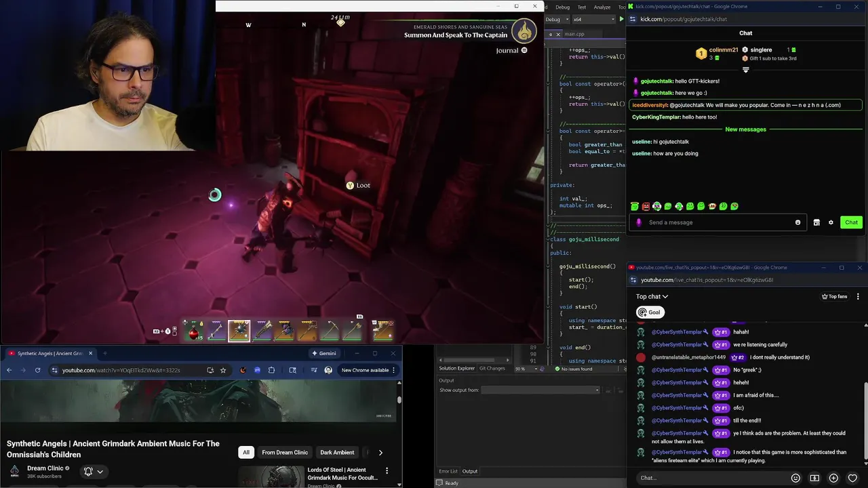Switch to Error List tab
This screenshot has width=868, height=488.
point(448,471)
